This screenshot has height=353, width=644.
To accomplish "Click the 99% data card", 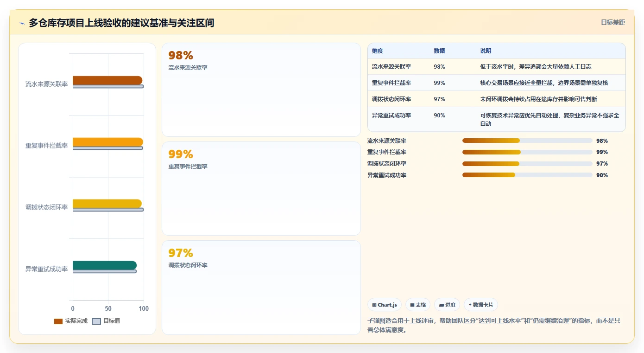I will coord(261,188).
